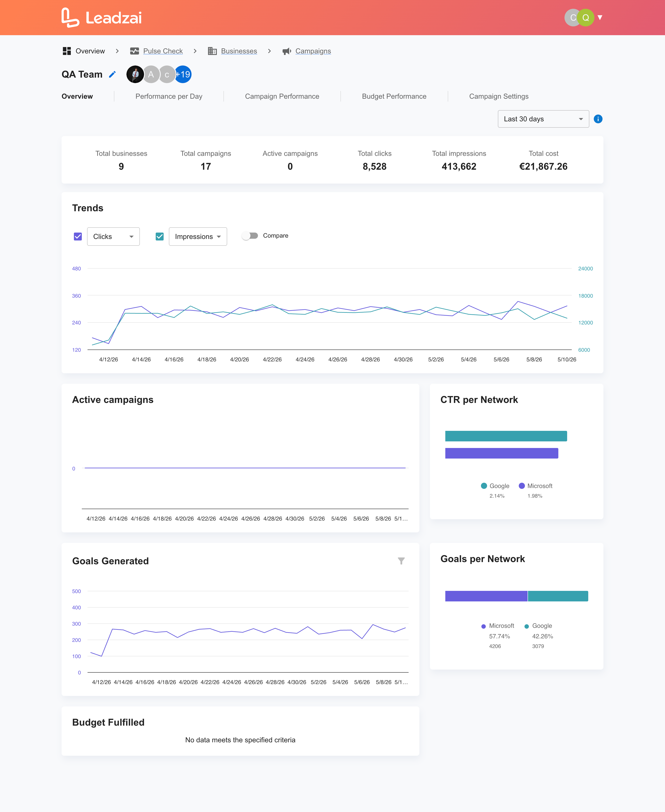
Task: Click the Total campaigns value 17
Action: click(206, 167)
